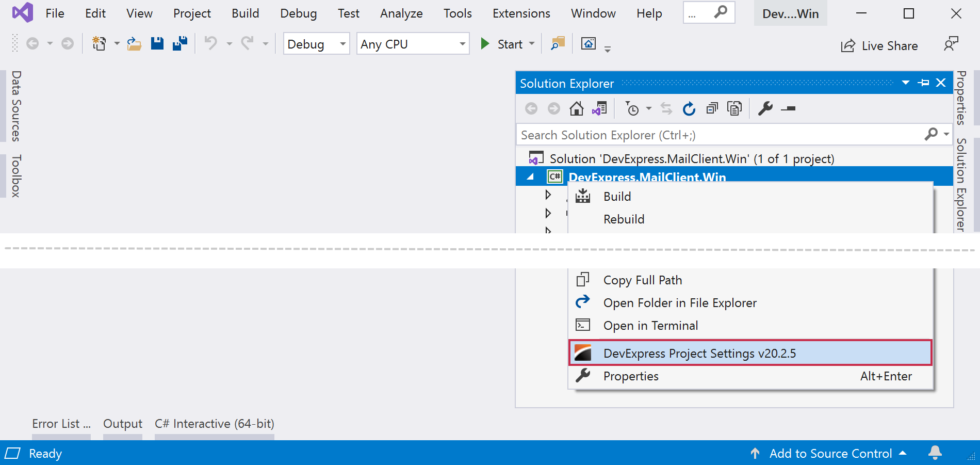Collapse the DevExpress.MailClient.Win project node
980x465 pixels.
530,177
